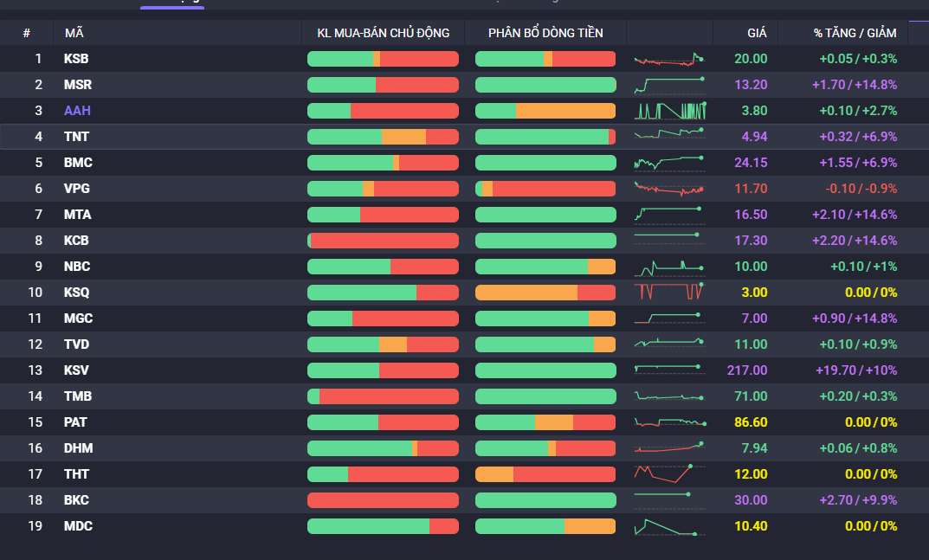This screenshot has width=929, height=560.
Task: Click the MDC price sparkline
Action: (x=668, y=526)
